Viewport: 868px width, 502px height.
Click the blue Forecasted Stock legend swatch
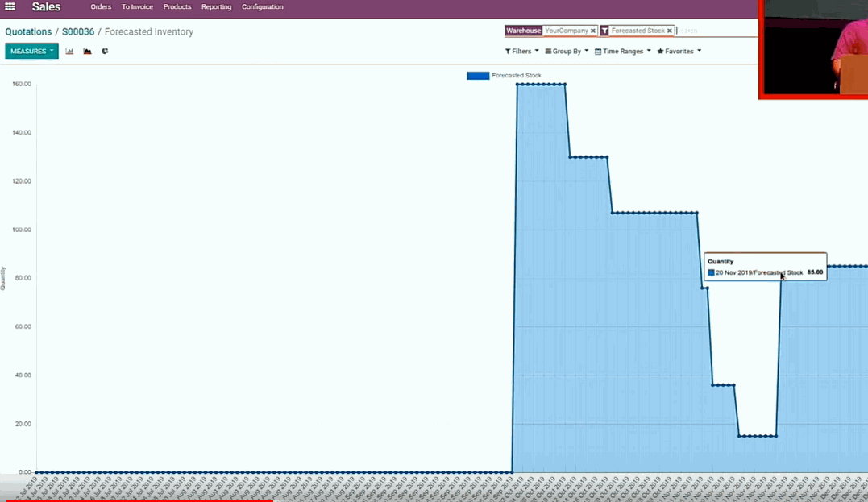click(478, 76)
